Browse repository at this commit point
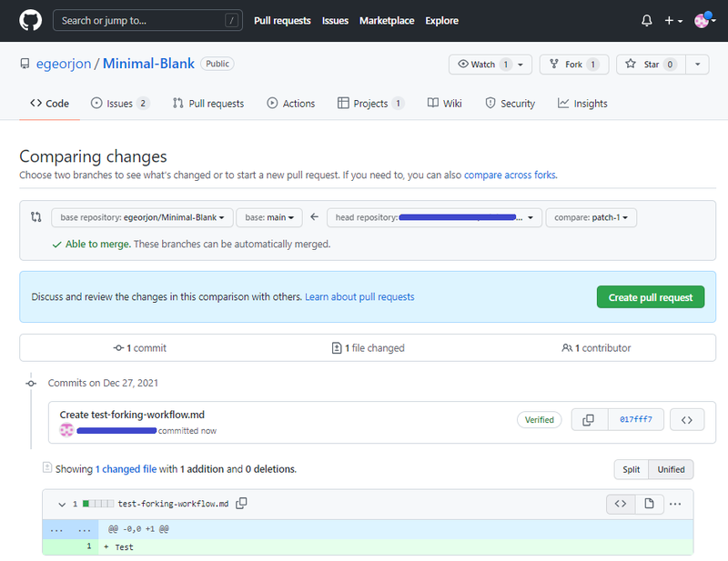Image resolution: width=728 pixels, height=561 pixels. [x=687, y=419]
